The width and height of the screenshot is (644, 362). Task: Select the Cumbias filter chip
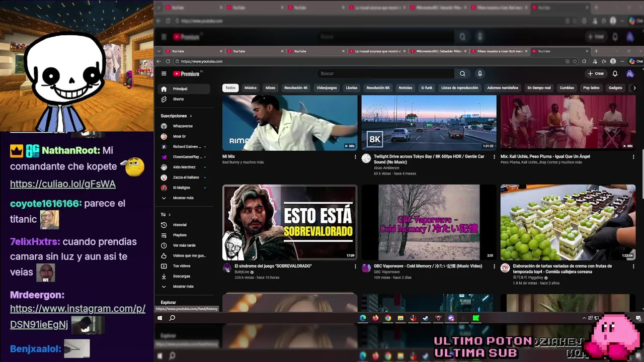point(567,88)
